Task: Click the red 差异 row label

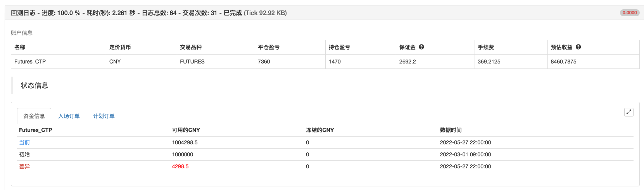Action: pyautogui.click(x=24, y=166)
